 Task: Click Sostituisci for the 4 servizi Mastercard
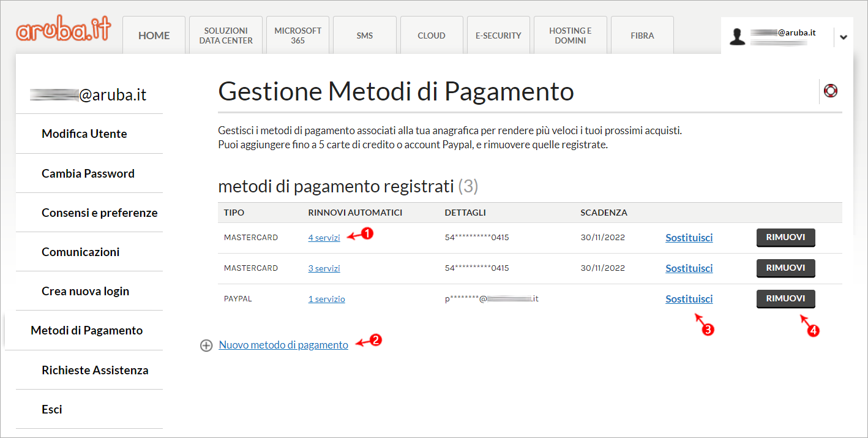[x=689, y=238]
